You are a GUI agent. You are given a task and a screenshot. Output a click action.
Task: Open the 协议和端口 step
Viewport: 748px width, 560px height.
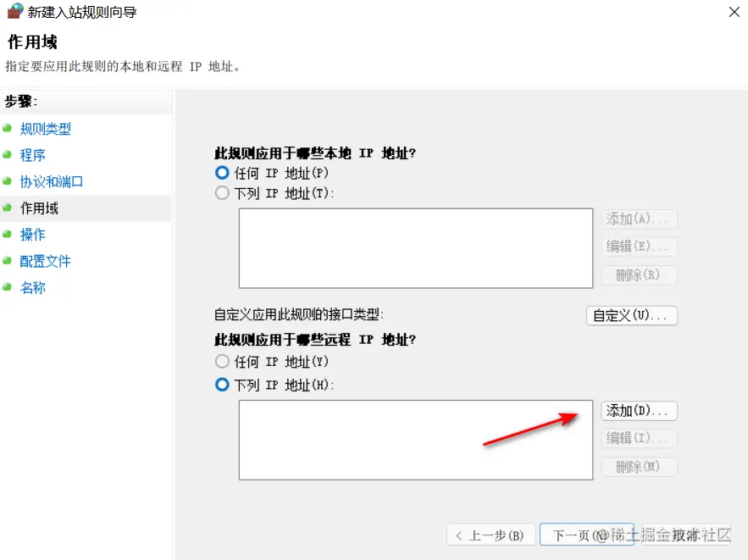pos(52,182)
